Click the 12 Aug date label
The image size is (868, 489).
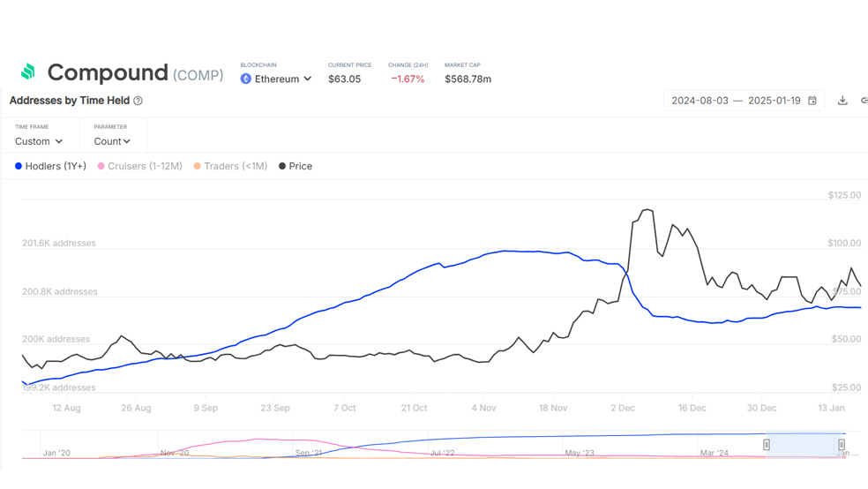pyautogui.click(x=66, y=408)
